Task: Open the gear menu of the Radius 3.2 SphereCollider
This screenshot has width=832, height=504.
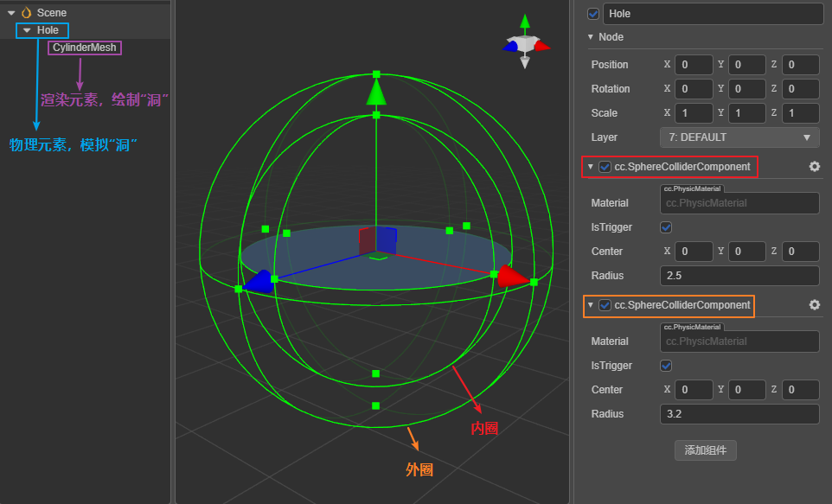Action: [815, 305]
